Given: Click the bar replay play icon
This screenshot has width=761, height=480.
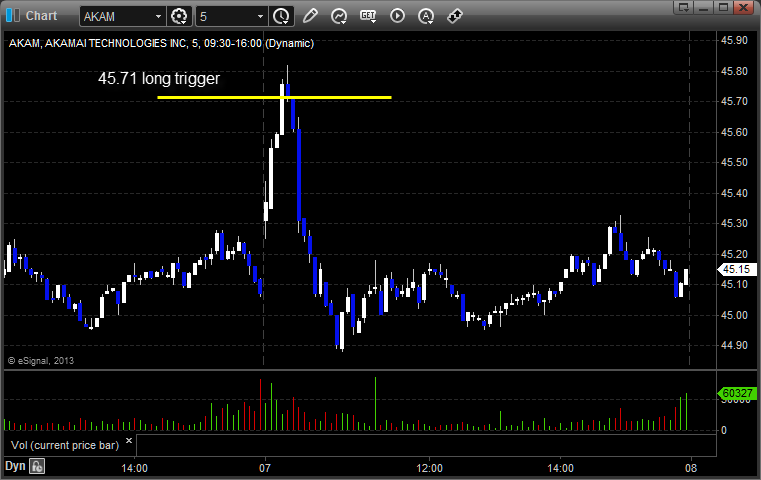Looking at the screenshot, I should tap(397, 16).
